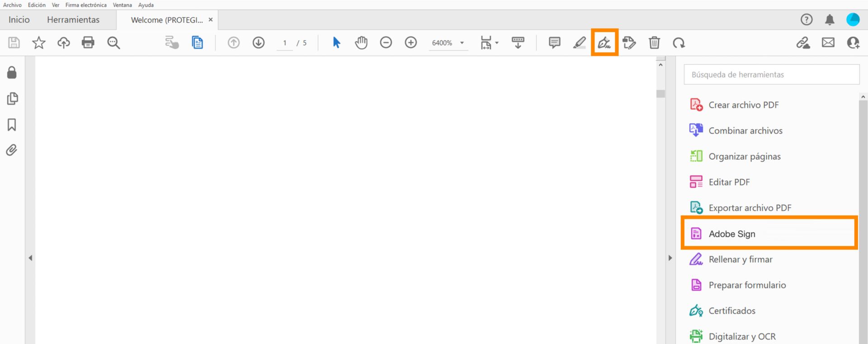Add the document to starred favorites
The image size is (868, 344).
click(39, 43)
